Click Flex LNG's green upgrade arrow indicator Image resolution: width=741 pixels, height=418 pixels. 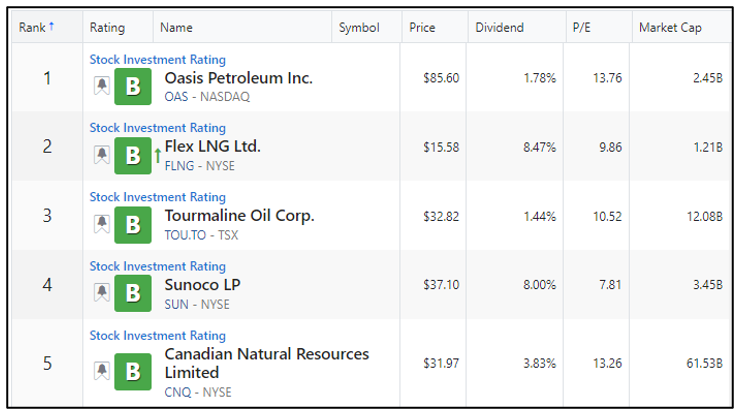point(158,155)
